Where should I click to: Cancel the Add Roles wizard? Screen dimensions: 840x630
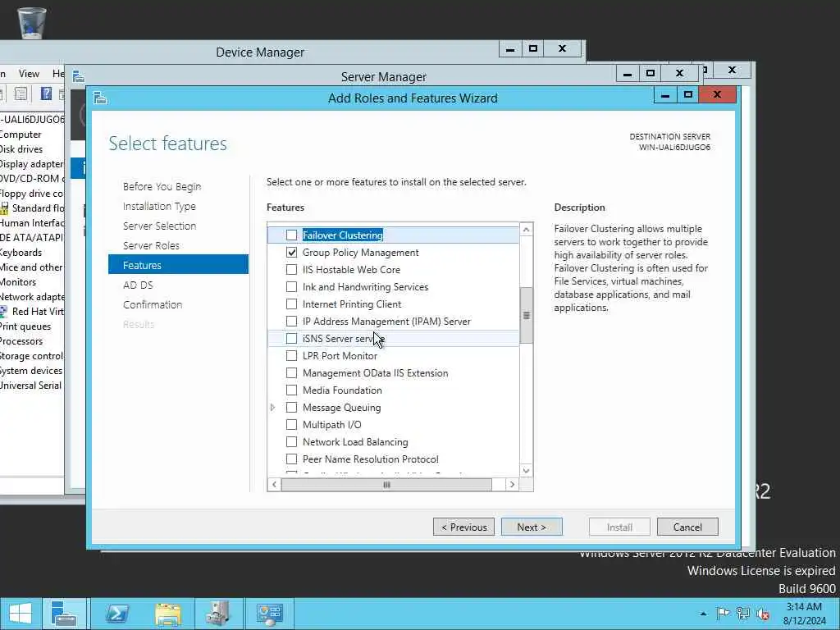687,527
